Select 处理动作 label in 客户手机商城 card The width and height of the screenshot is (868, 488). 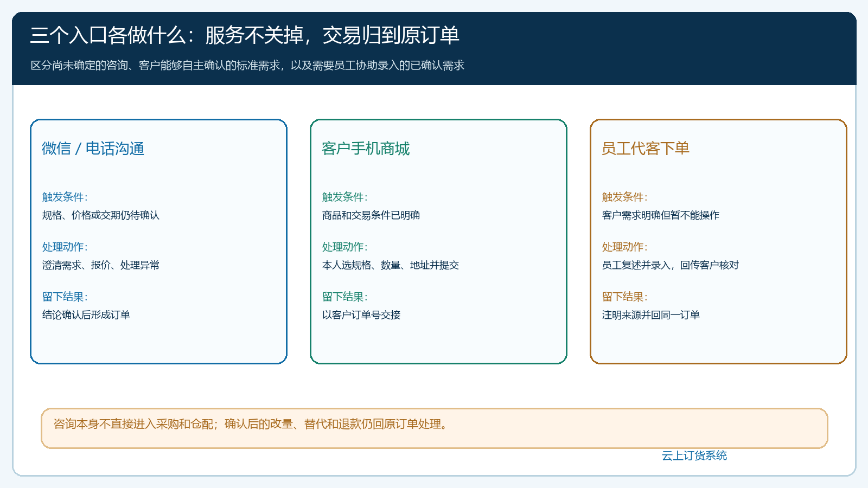point(345,247)
